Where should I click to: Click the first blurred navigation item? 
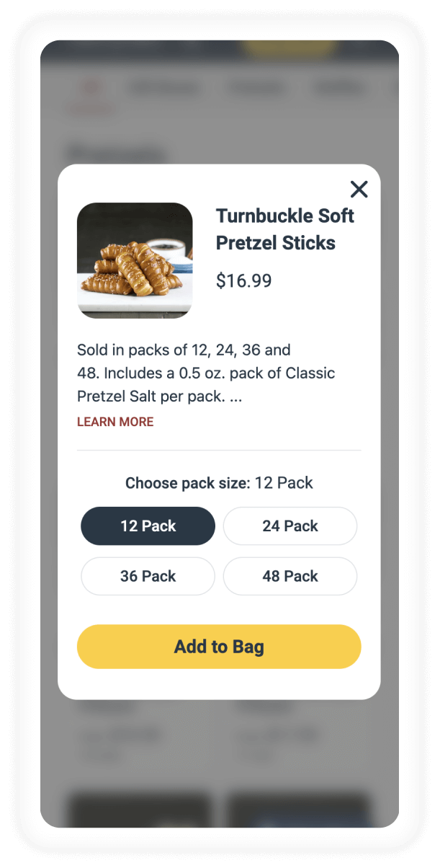tap(164, 89)
